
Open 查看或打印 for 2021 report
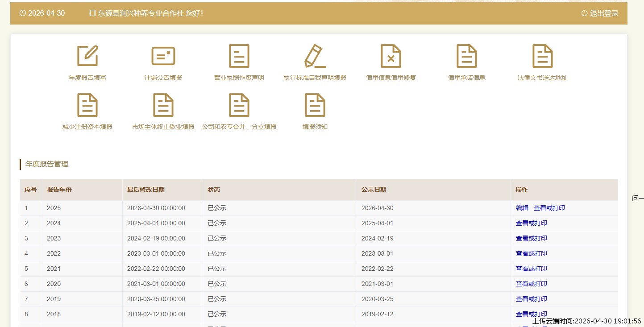point(532,269)
